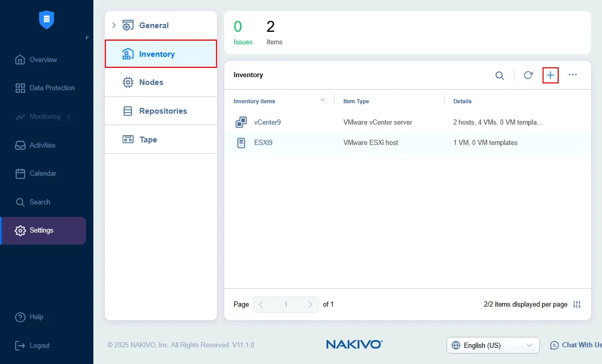Go to Data Protection section
Image resolution: width=602 pixels, height=364 pixels.
(x=45, y=88)
